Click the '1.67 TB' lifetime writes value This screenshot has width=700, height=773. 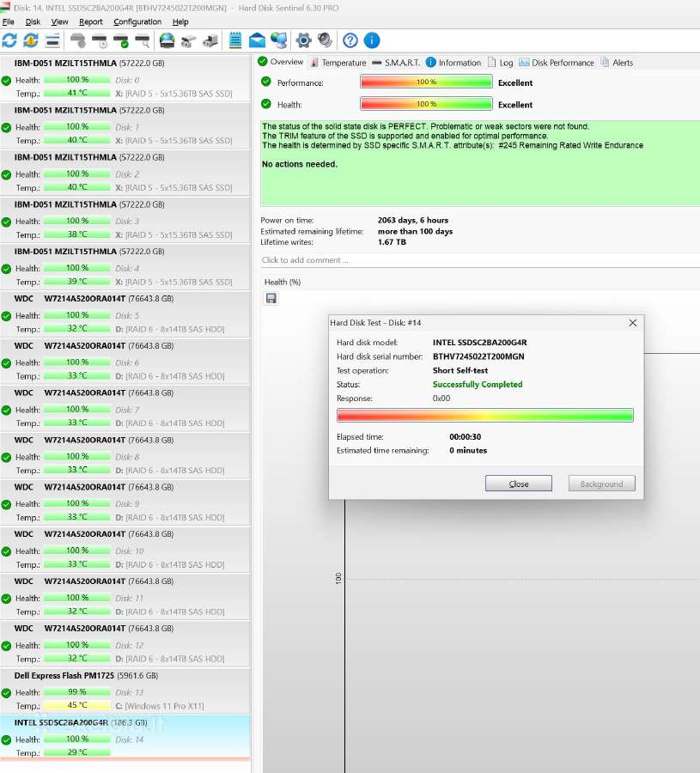coord(392,242)
